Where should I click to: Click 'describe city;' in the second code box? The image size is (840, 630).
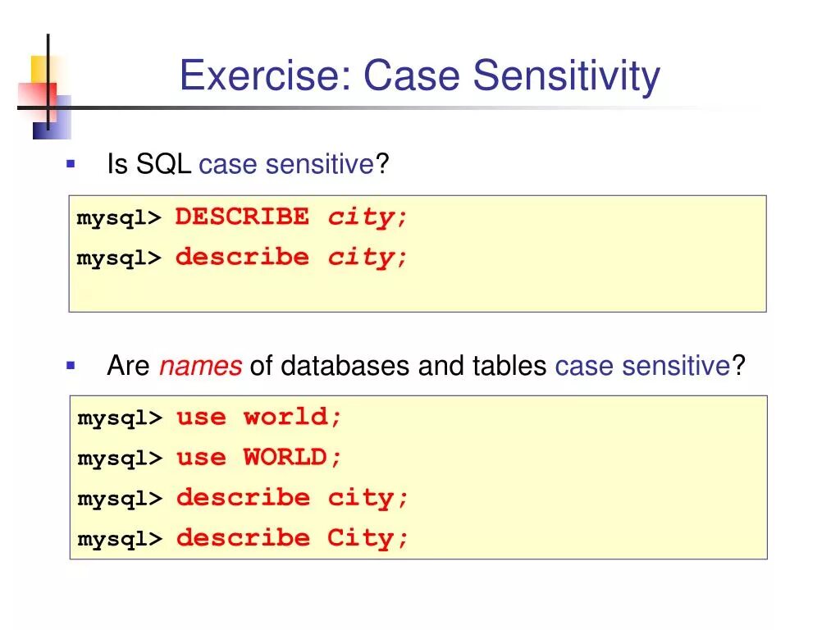point(291,498)
